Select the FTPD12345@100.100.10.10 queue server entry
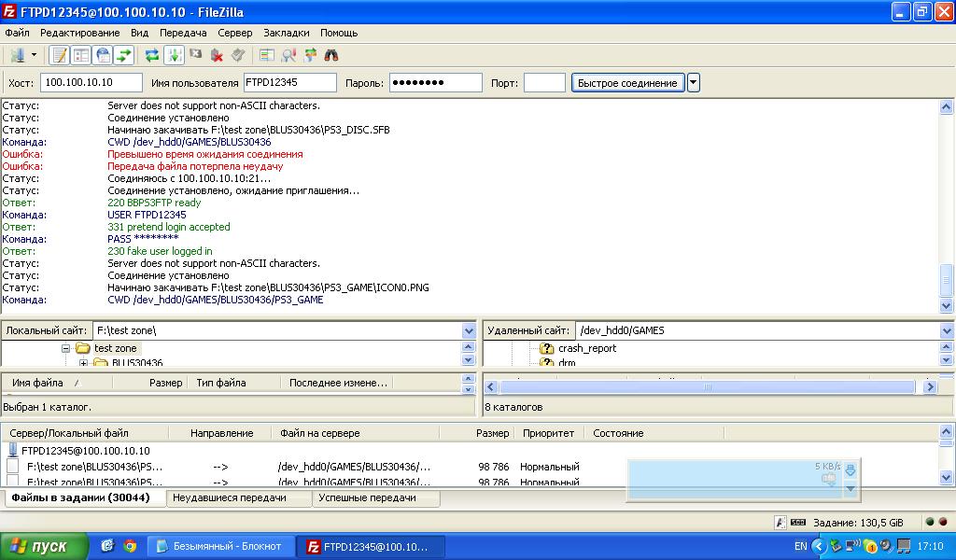Viewport: 956px width, 560px height. pos(85,451)
